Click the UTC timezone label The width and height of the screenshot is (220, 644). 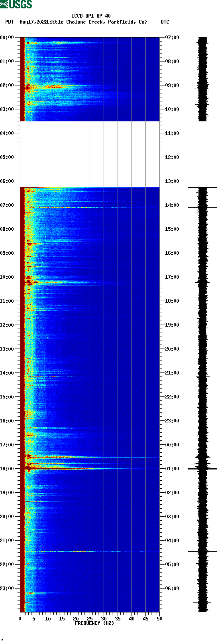click(x=165, y=22)
